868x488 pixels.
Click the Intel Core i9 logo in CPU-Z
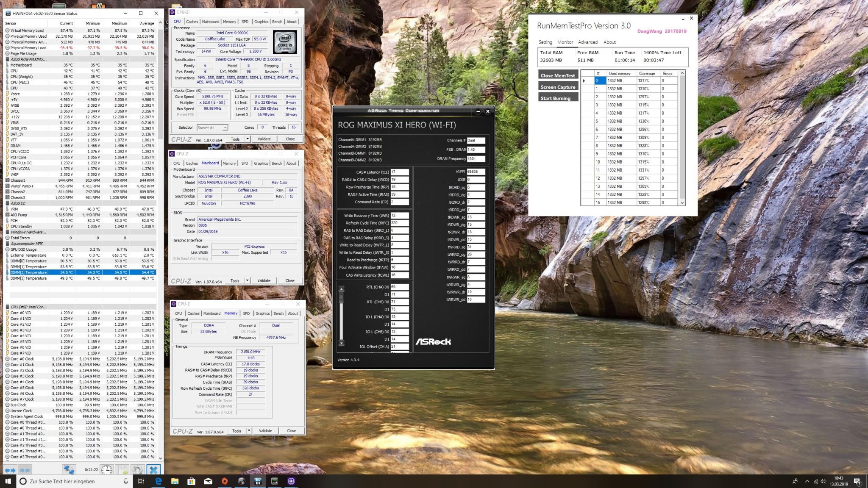[285, 42]
